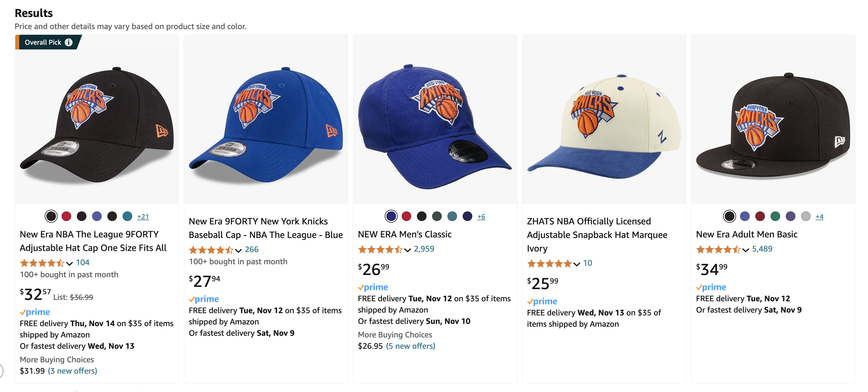The image size is (868, 392).
Task: Open the 2,959 ratings link
Action: [424, 249]
